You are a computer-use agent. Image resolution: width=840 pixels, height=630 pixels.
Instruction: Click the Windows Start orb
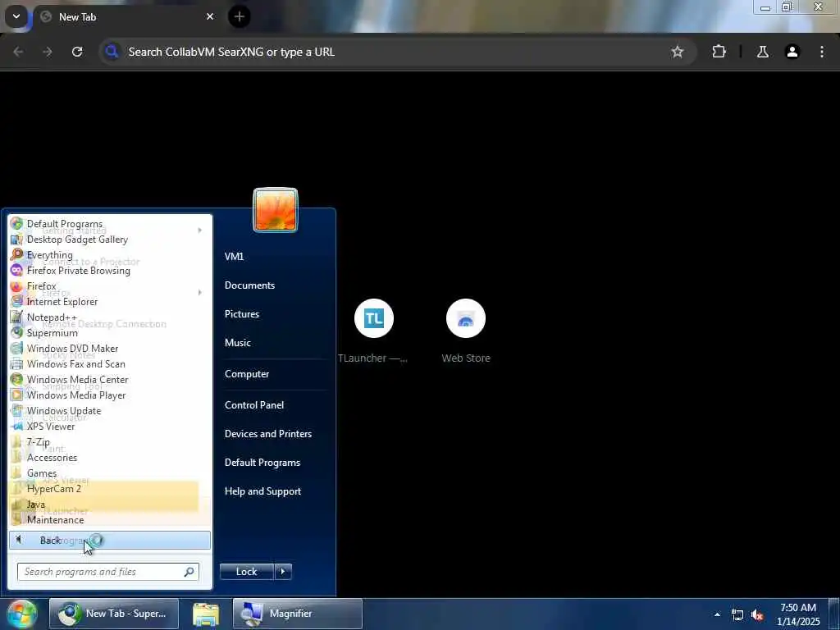pyautogui.click(x=22, y=614)
